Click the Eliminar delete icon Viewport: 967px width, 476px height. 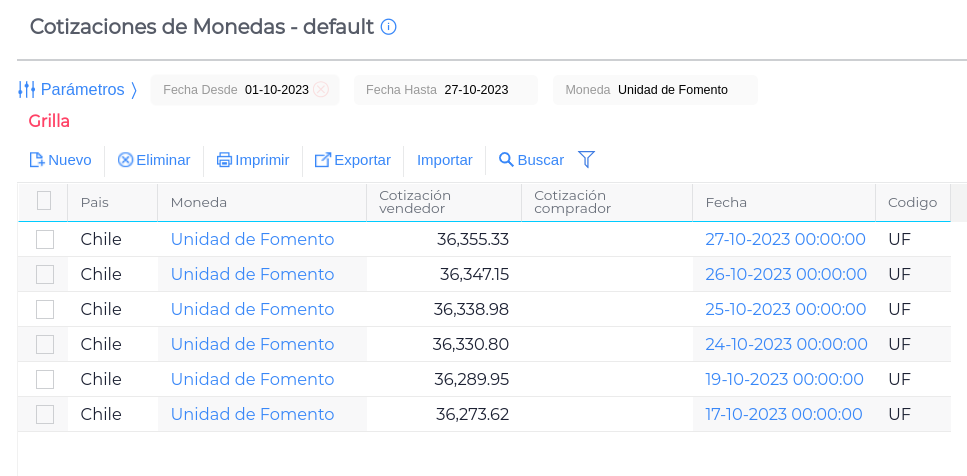click(125, 160)
